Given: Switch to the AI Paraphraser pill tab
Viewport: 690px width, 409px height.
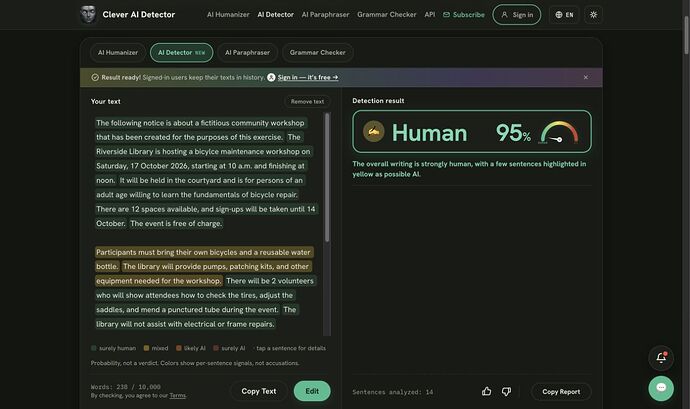Looking at the screenshot, I should (x=247, y=52).
